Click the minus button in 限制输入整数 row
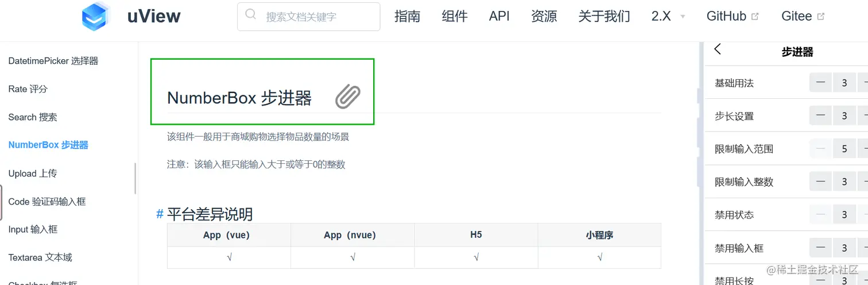 pos(820,182)
